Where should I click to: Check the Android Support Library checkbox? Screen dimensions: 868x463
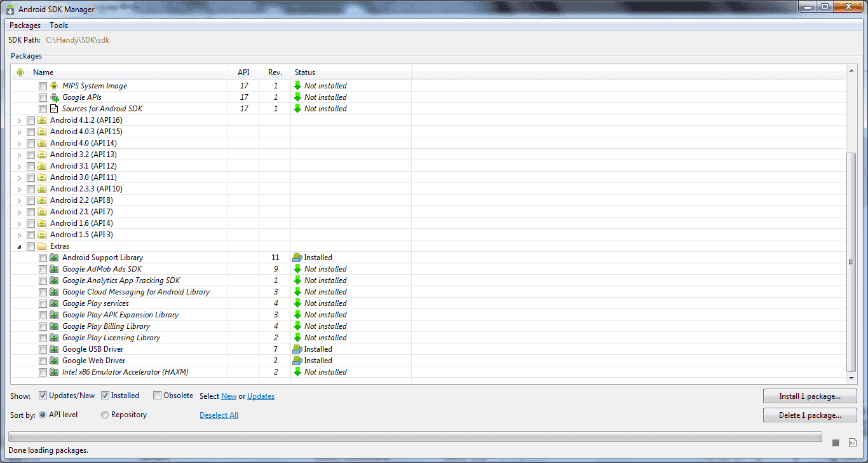tap(43, 258)
